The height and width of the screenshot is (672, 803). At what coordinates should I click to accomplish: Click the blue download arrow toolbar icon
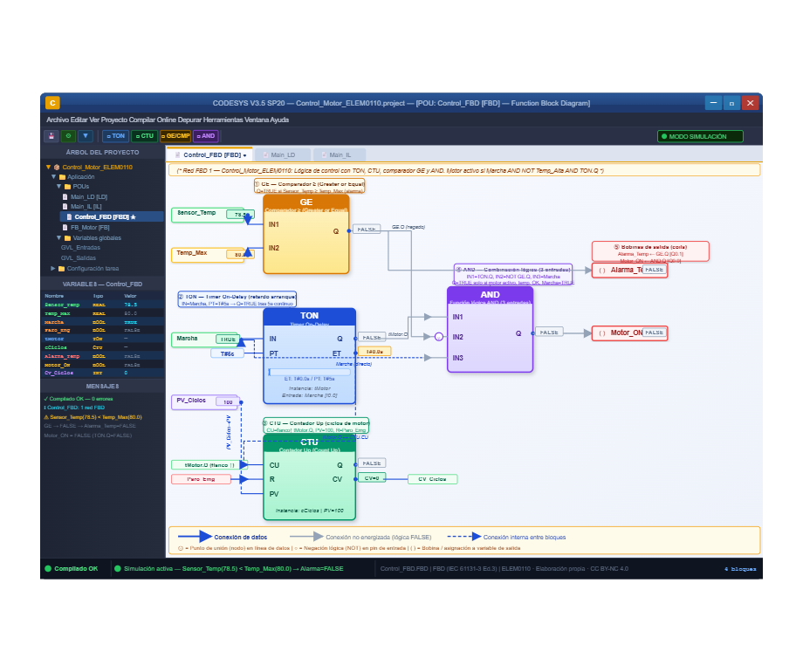click(x=86, y=136)
